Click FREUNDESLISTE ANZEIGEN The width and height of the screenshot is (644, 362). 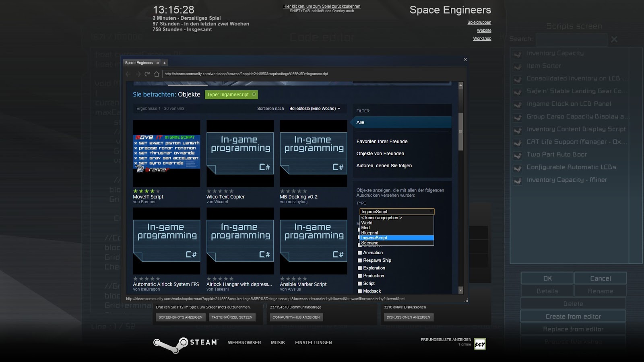(446, 339)
